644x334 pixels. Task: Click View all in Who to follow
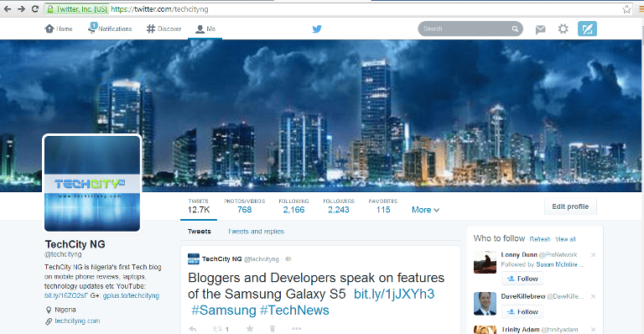pyautogui.click(x=565, y=239)
